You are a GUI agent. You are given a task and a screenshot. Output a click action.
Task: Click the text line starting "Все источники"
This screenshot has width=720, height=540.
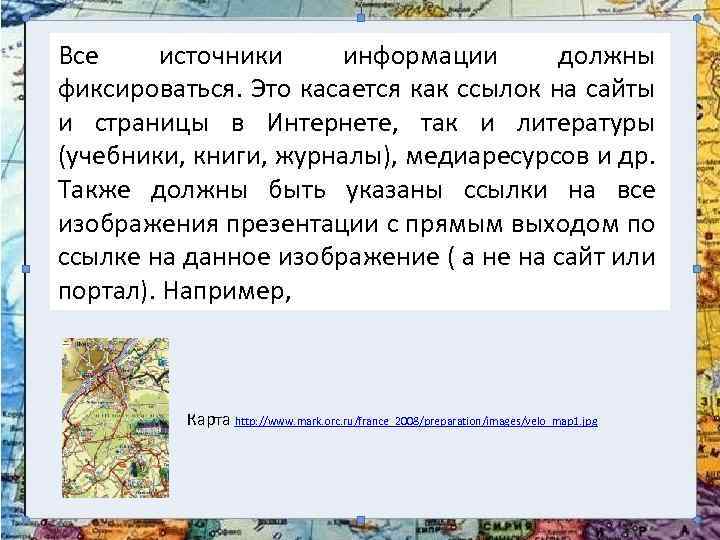[356, 56]
